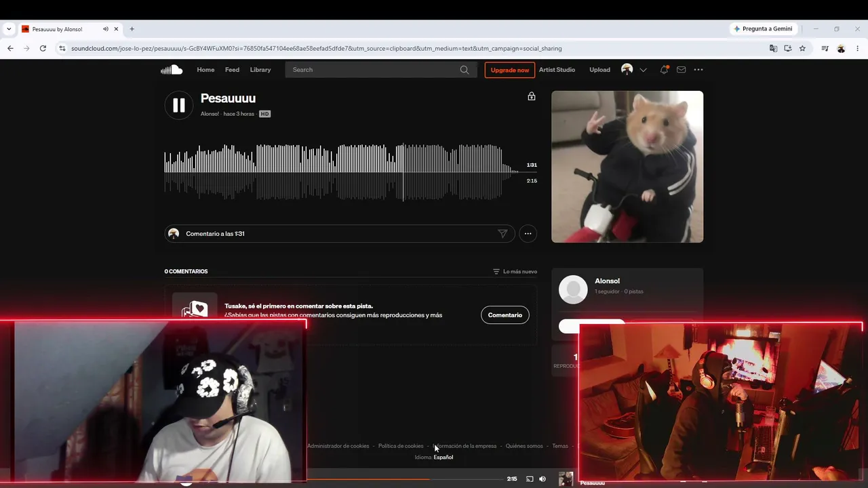Open the notifications bell
This screenshot has height=488, width=868.
click(x=664, y=70)
